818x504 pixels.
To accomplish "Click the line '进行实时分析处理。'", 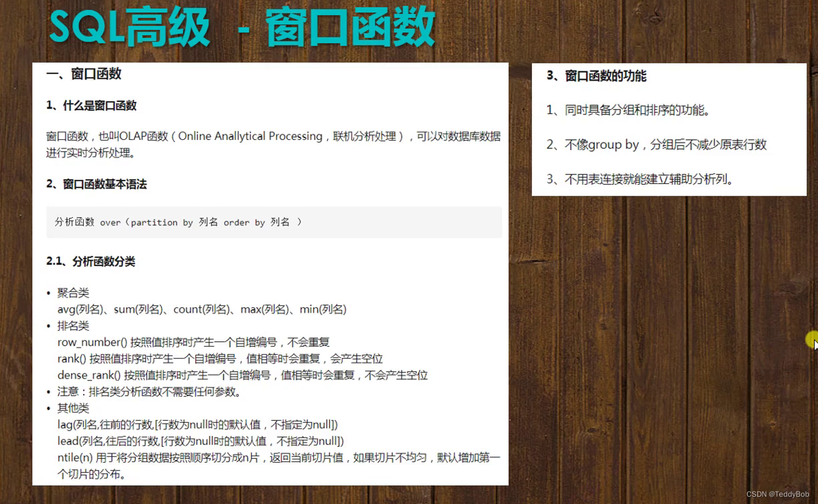I will tap(91, 153).
